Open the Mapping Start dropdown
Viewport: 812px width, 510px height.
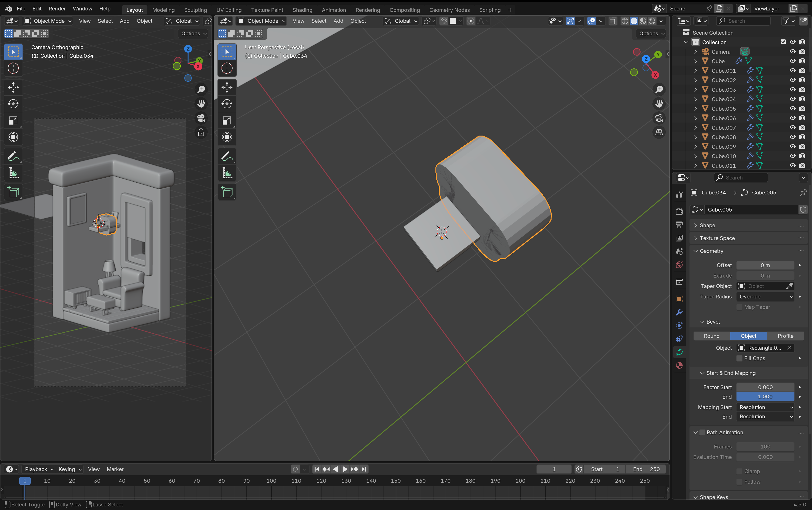pyautogui.click(x=765, y=407)
